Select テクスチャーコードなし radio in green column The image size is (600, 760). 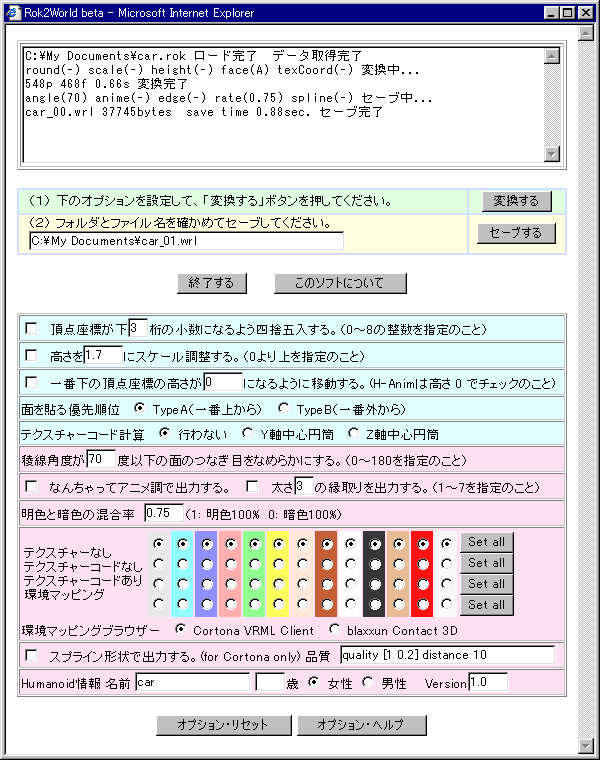tap(255, 564)
